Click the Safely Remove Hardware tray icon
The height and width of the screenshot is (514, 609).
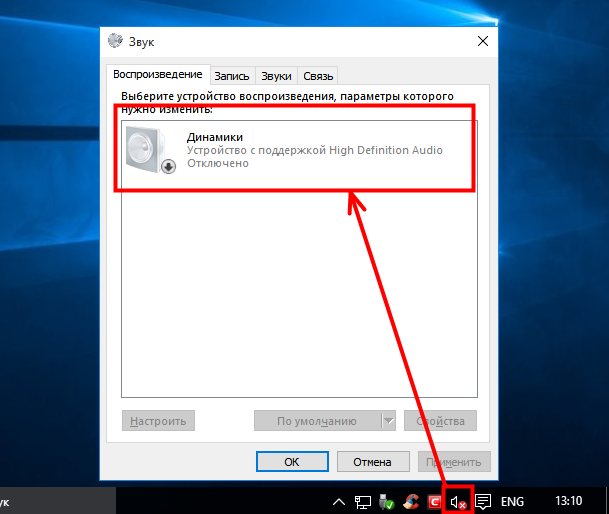pyautogui.click(x=387, y=500)
